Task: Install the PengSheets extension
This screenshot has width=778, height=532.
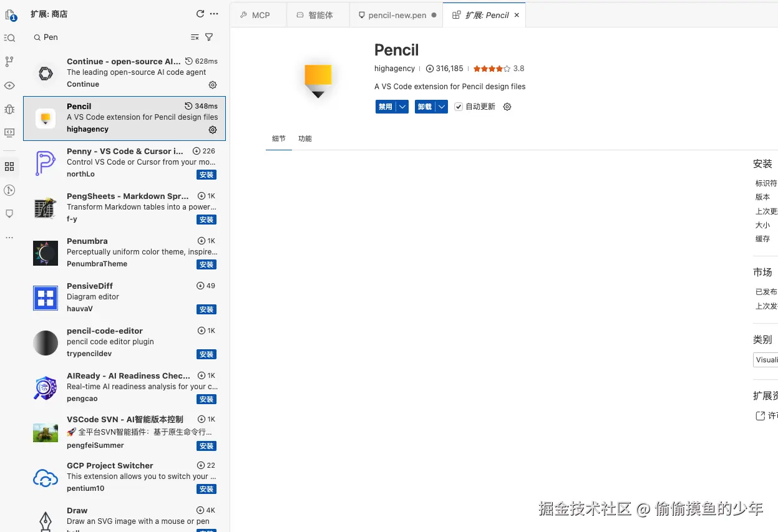Action: click(x=207, y=220)
